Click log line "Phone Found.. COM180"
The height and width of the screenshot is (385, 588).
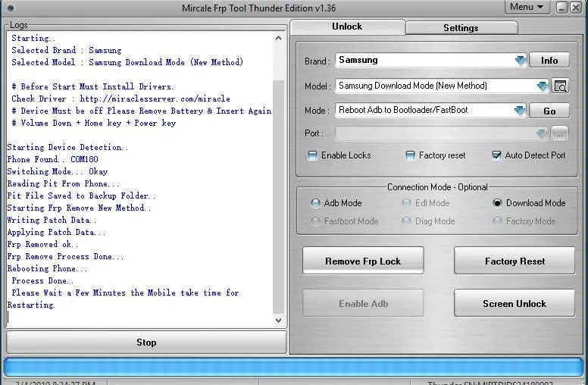click(52, 159)
